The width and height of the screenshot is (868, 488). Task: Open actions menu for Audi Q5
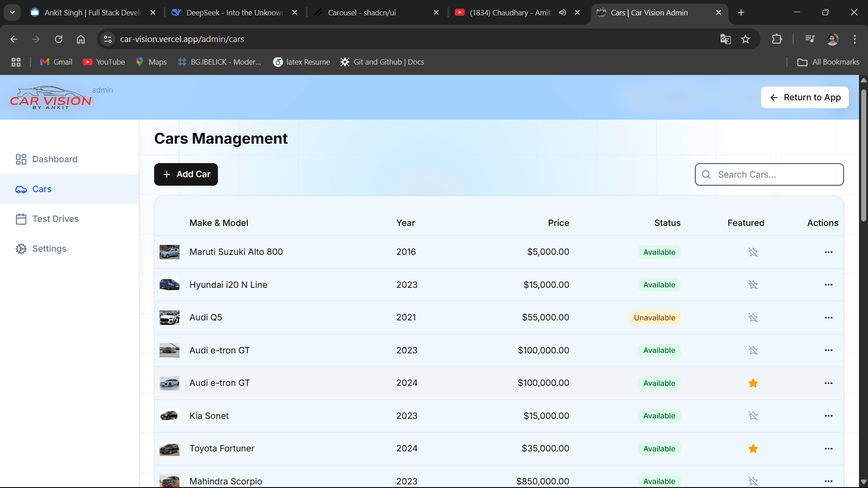[828, 318]
